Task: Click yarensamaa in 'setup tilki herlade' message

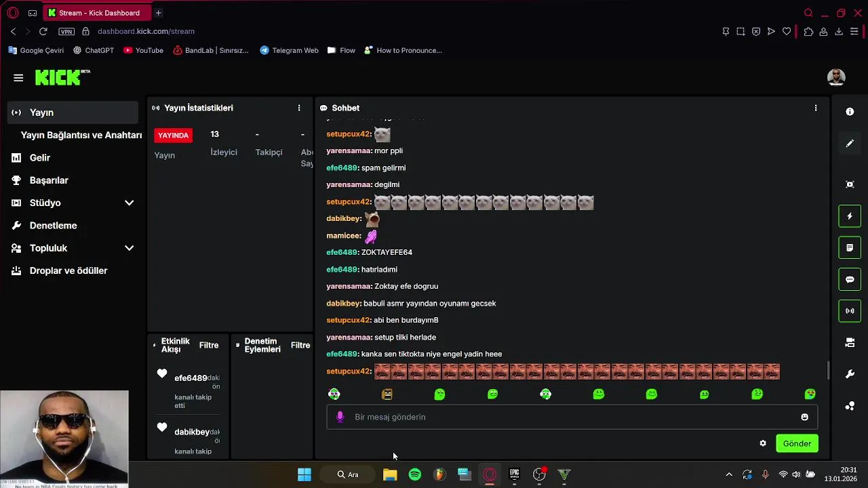Action: 349,337
